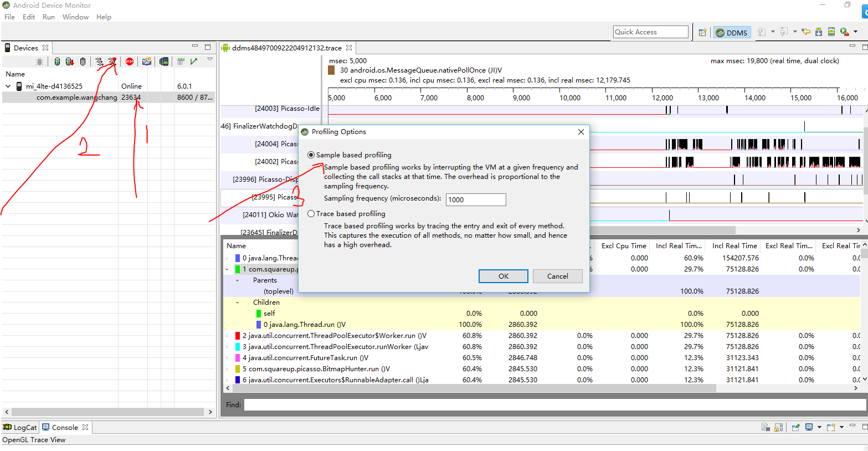Click the Clear Console icon
868x451 pixels.
[x=766, y=427]
